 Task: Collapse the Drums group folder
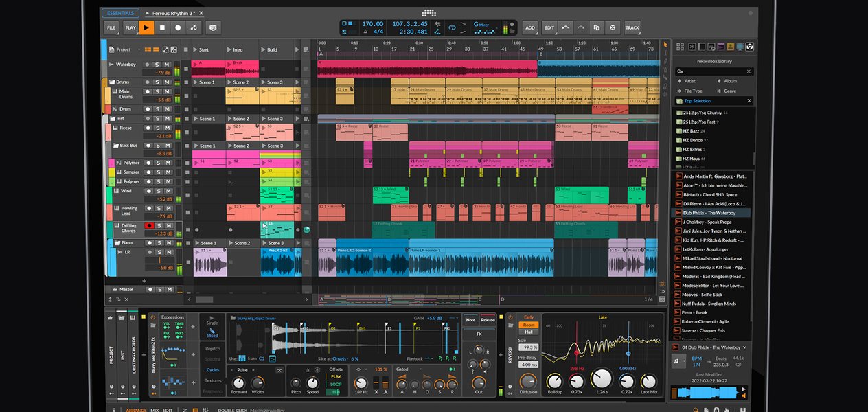(x=111, y=82)
